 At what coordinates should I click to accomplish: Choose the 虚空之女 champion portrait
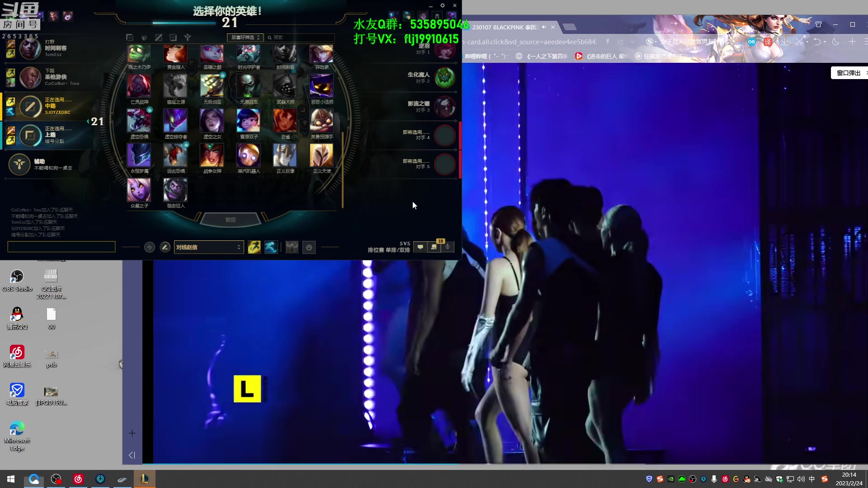pyautogui.click(x=212, y=121)
